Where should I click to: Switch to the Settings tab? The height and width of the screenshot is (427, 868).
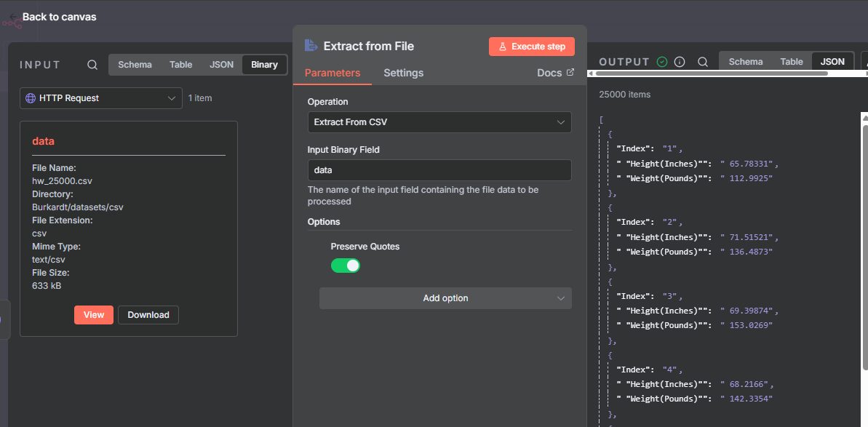[x=403, y=73]
